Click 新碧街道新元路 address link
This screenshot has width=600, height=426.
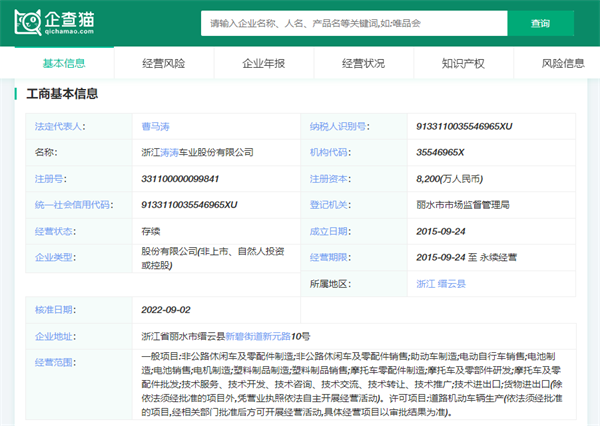tap(258, 336)
